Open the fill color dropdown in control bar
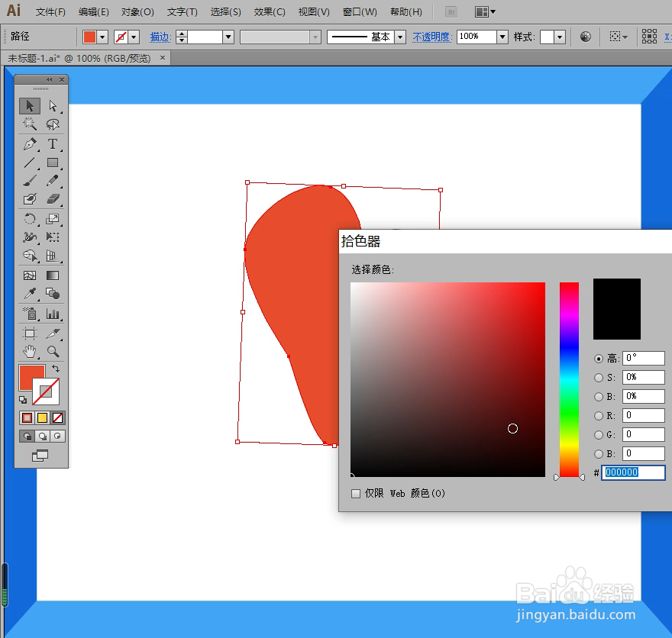Image resolution: width=672 pixels, height=638 pixels. [102, 37]
